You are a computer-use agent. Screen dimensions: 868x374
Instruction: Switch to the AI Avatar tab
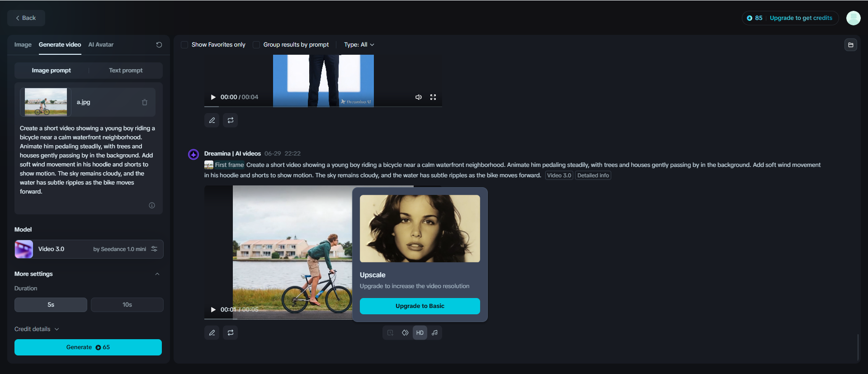[x=101, y=45]
